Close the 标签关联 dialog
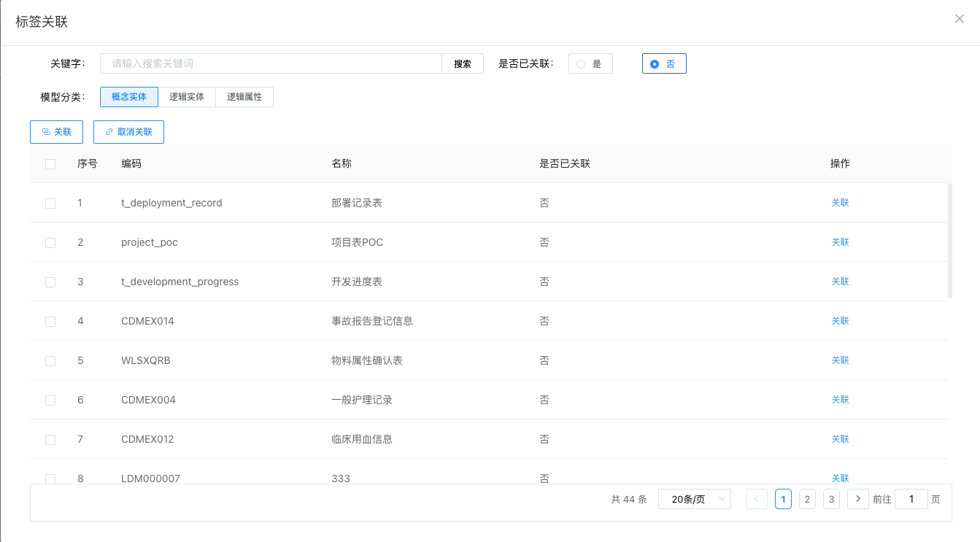Screen dimensions: 980x542 coord(960,19)
